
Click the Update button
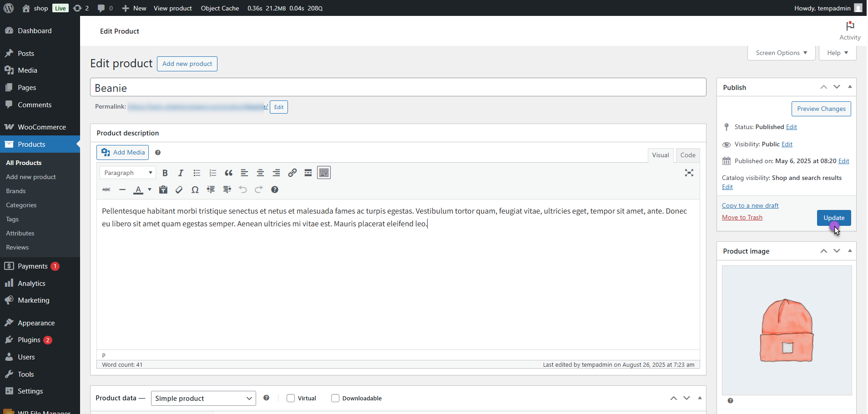tap(833, 218)
